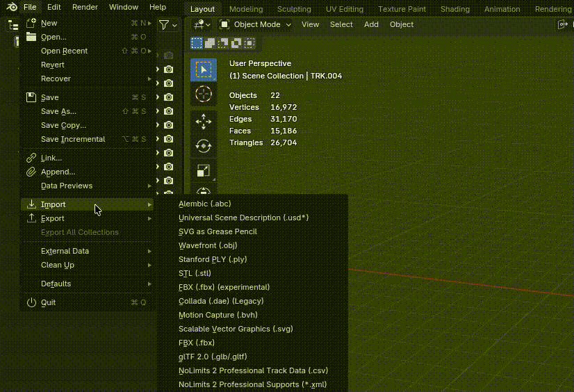Screen dimensions: 574x392
Task: Select Append from the File menu
Action: coord(58,172)
